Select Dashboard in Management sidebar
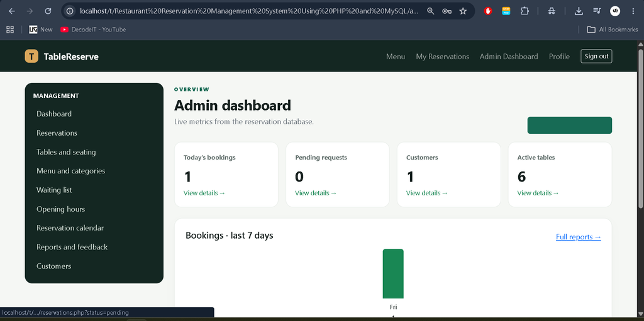Viewport: 644px width, 321px height. 54,114
